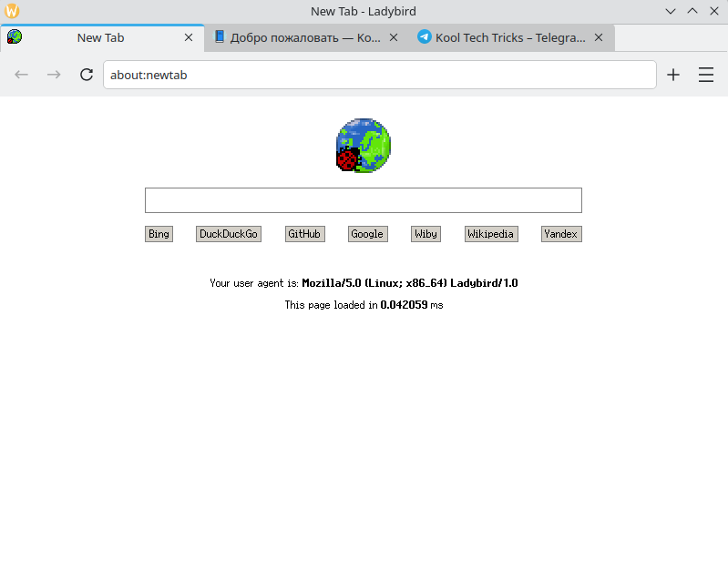Switch to the Добро пожаловать tab

(x=307, y=37)
